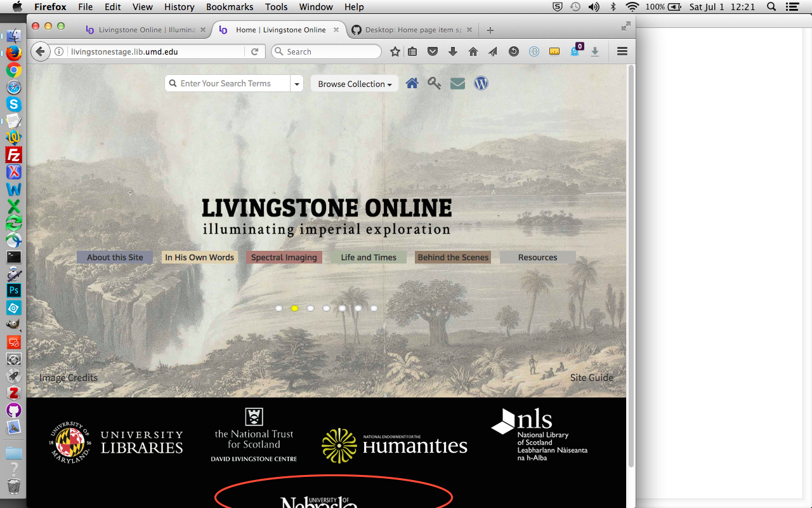Screen dimensions: 812x508
Task: Select the fifth slideshow dot
Action: pos(342,309)
